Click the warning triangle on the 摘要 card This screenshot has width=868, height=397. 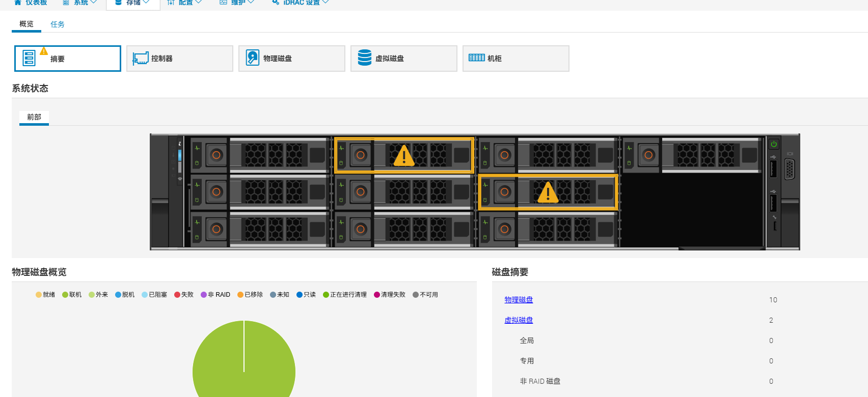(44, 51)
